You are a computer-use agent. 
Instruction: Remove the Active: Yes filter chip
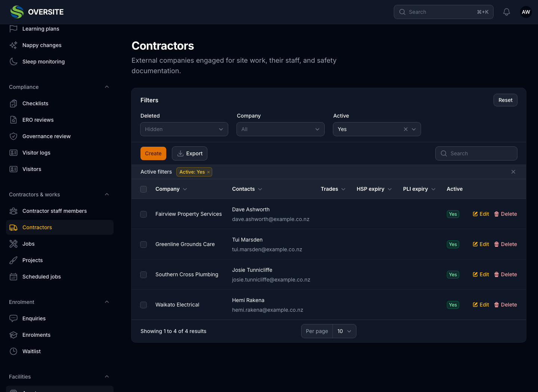point(208,172)
